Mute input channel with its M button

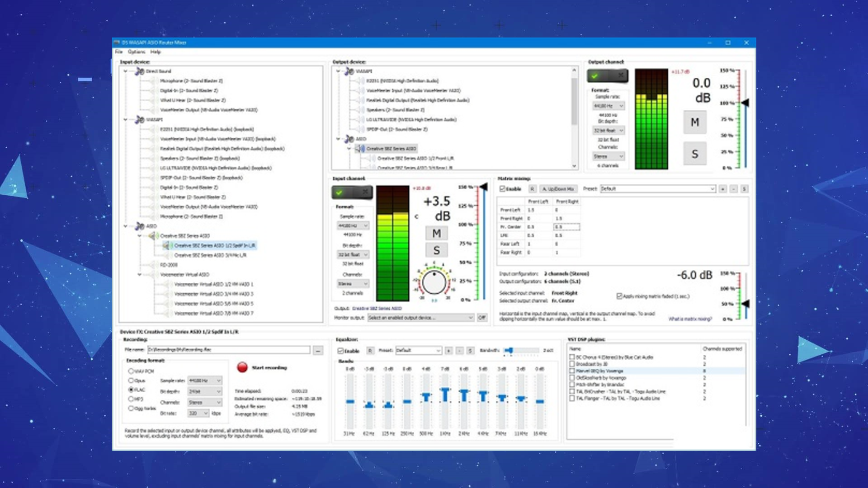pyautogui.click(x=436, y=233)
